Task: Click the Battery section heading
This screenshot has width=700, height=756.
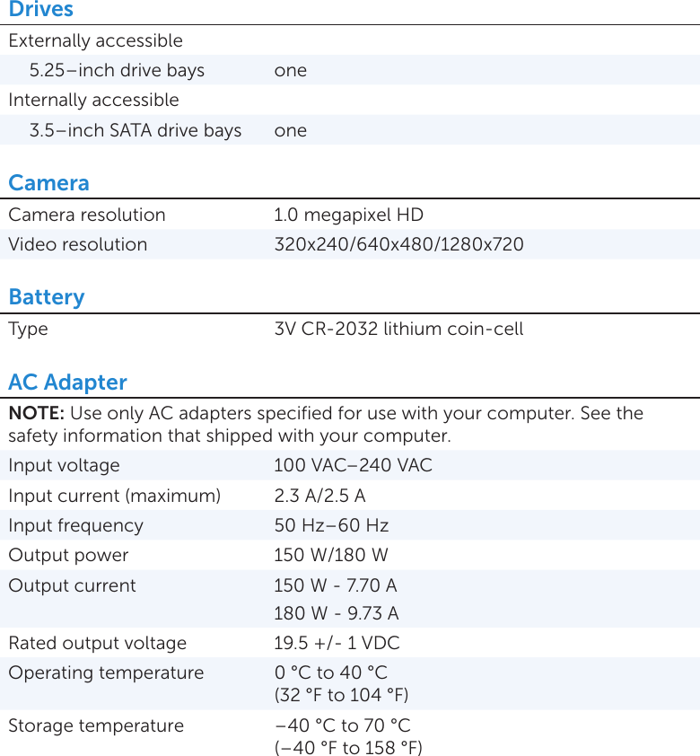Action: coord(47,297)
